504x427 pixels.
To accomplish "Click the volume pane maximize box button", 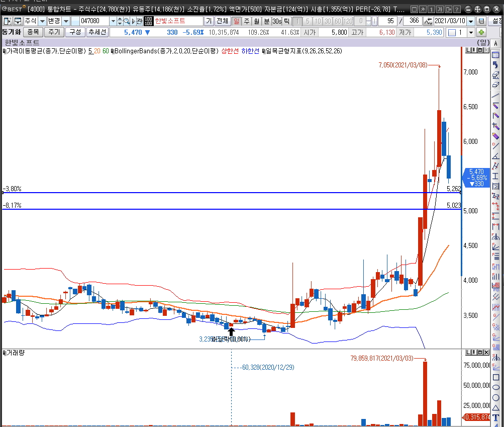I will click(x=480, y=353).
